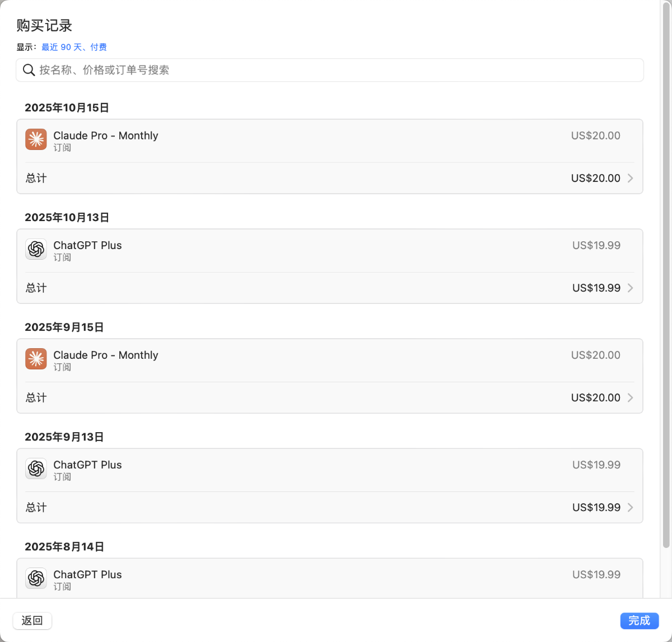The image size is (672, 642).
Task: Select ChatGPT Plus on October 13
Action: coord(87,245)
